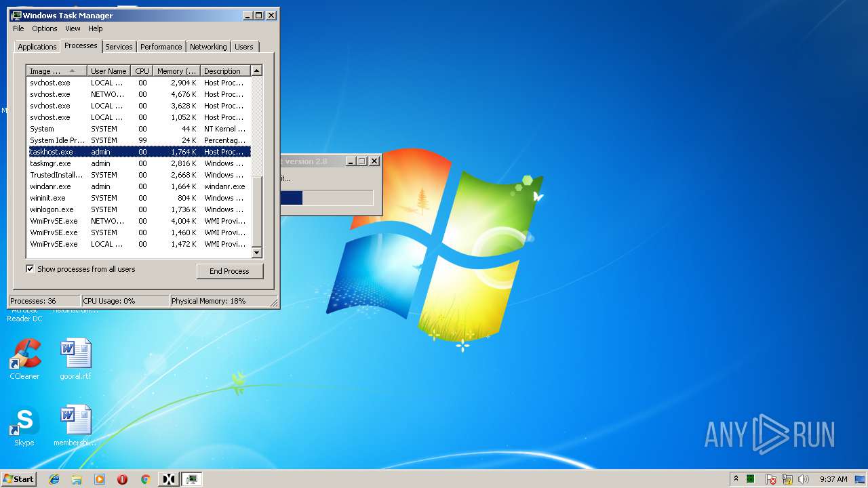Open the Help menu in Task Manager
Image resolution: width=868 pixels, height=488 pixels.
click(x=96, y=28)
